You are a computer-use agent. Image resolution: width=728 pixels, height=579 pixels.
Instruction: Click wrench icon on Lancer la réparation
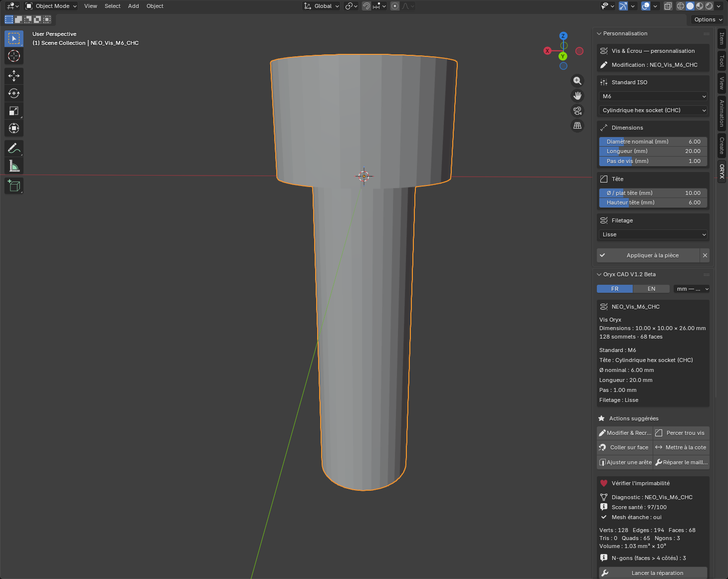coord(605,573)
